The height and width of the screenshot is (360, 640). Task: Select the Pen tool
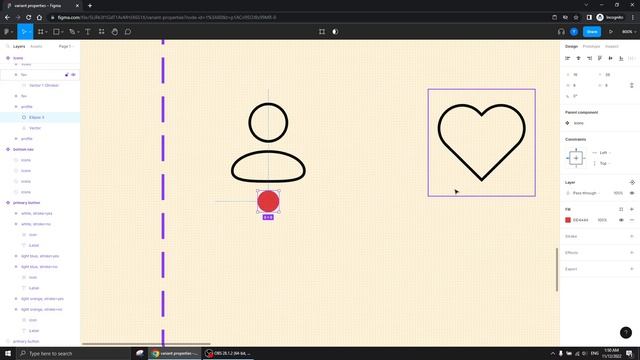click(x=72, y=32)
